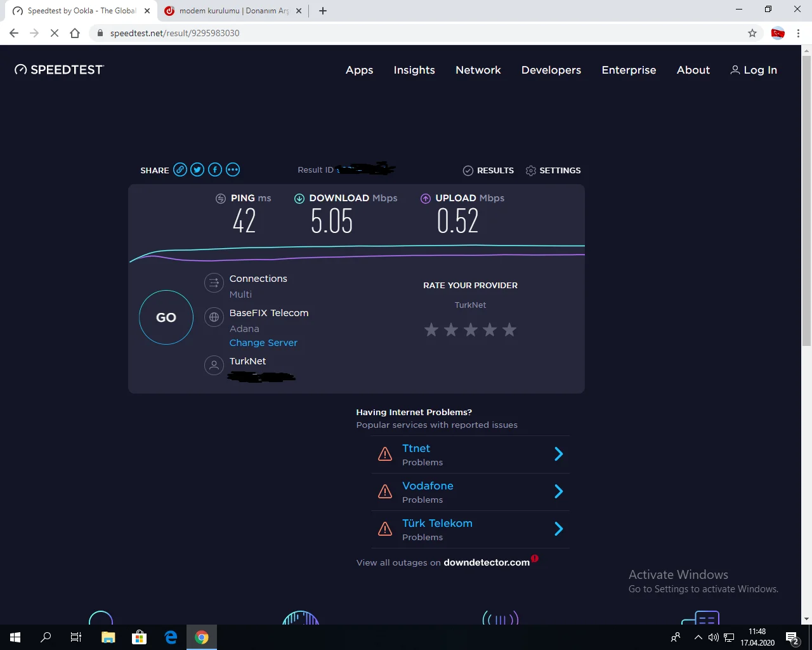Screen dimensions: 812x650
Task: Copy share link icon
Action: point(180,169)
